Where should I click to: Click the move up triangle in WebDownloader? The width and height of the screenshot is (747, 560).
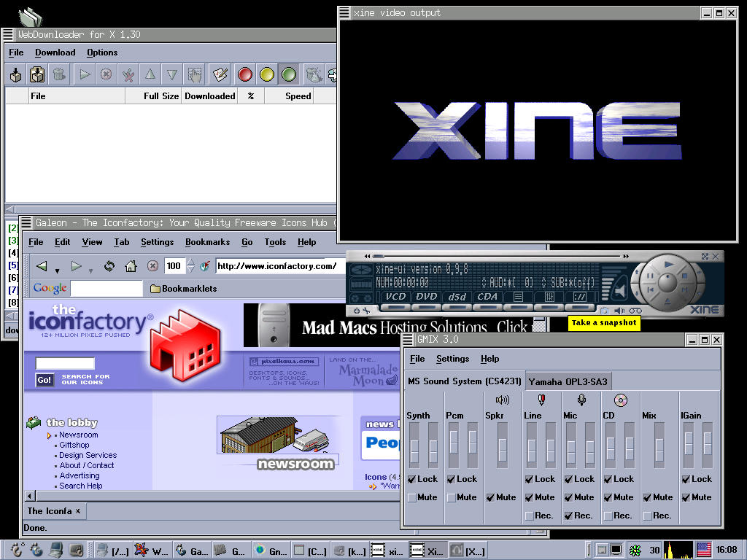coord(150,74)
